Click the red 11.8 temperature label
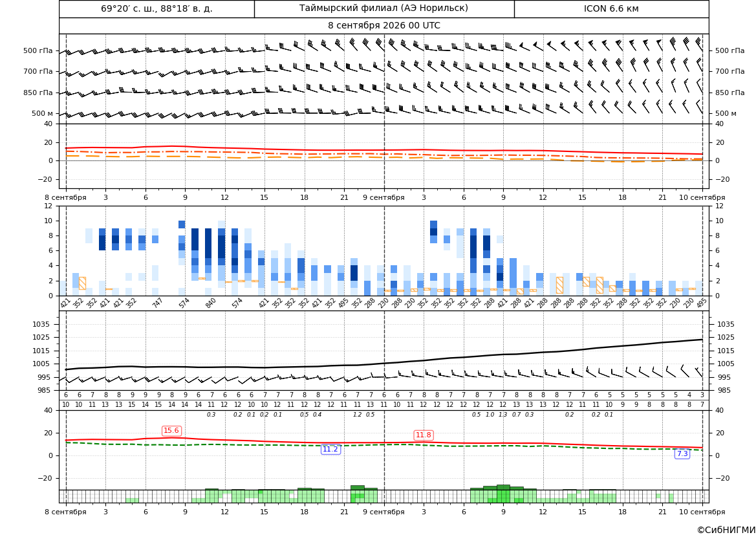Screen dimensions: 756x535 point(424,435)
